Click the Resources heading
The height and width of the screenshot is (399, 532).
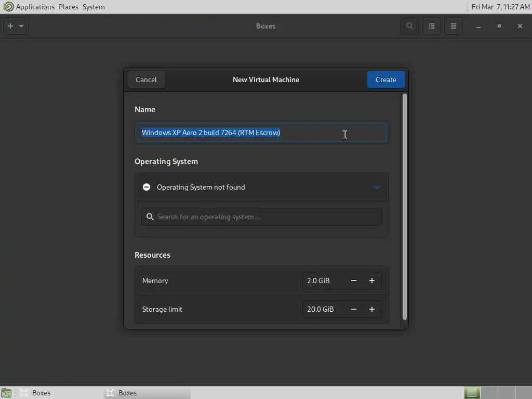(152, 255)
